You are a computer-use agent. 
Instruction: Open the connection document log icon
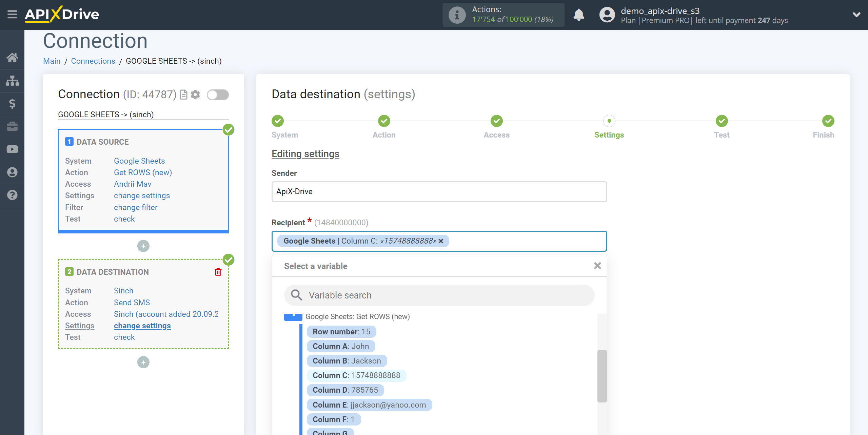(183, 95)
